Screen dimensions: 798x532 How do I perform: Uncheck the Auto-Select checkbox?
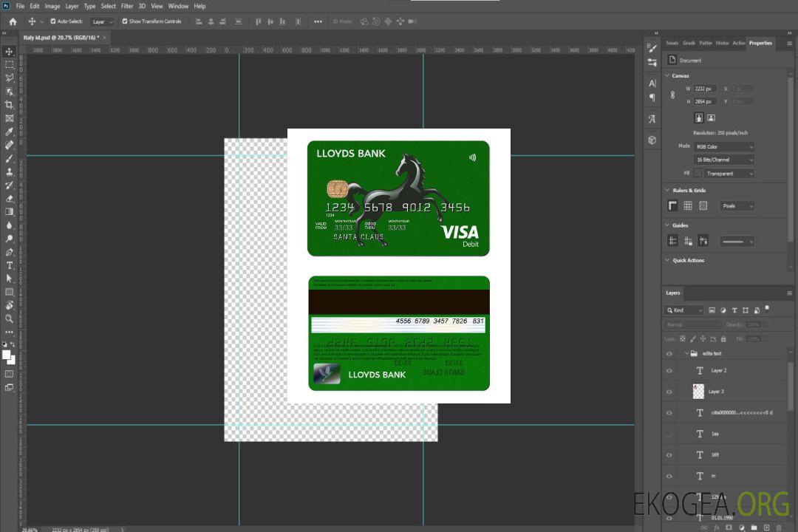point(53,21)
